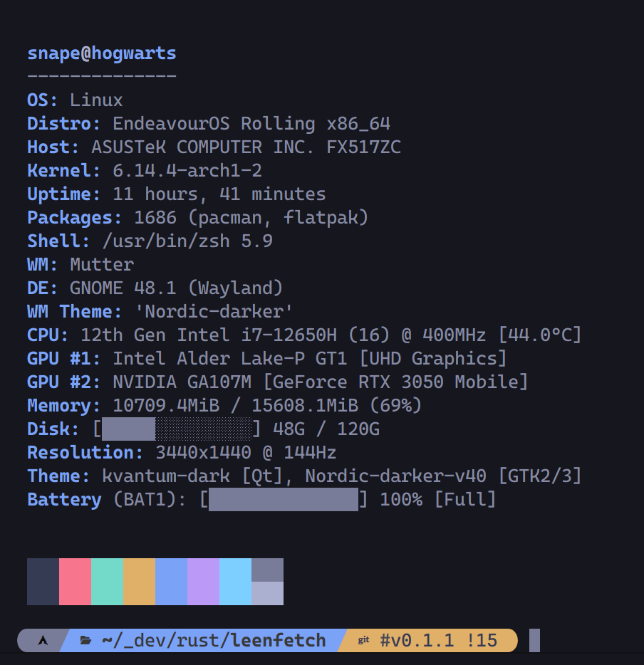Click the #v0.1.1 !15 git status
Image resolution: width=644 pixels, height=665 pixels.
[x=439, y=640]
